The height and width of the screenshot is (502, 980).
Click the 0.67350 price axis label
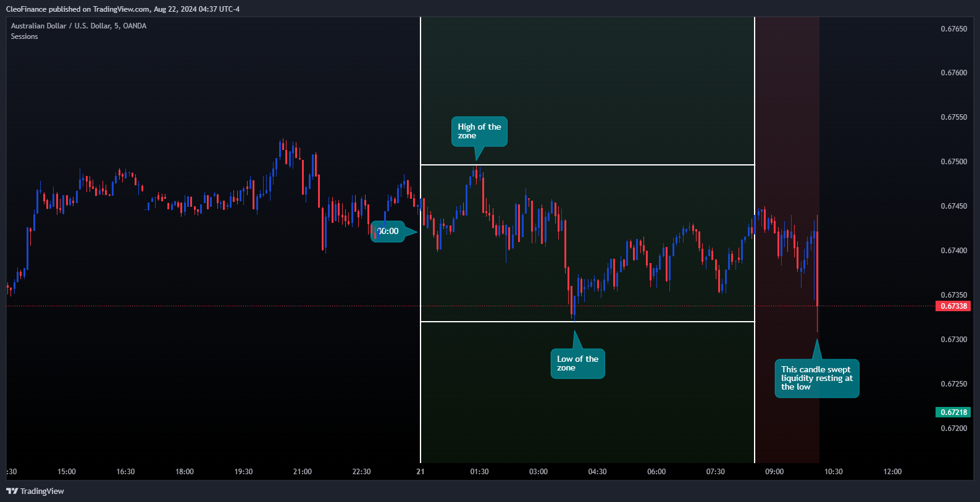coord(953,295)
